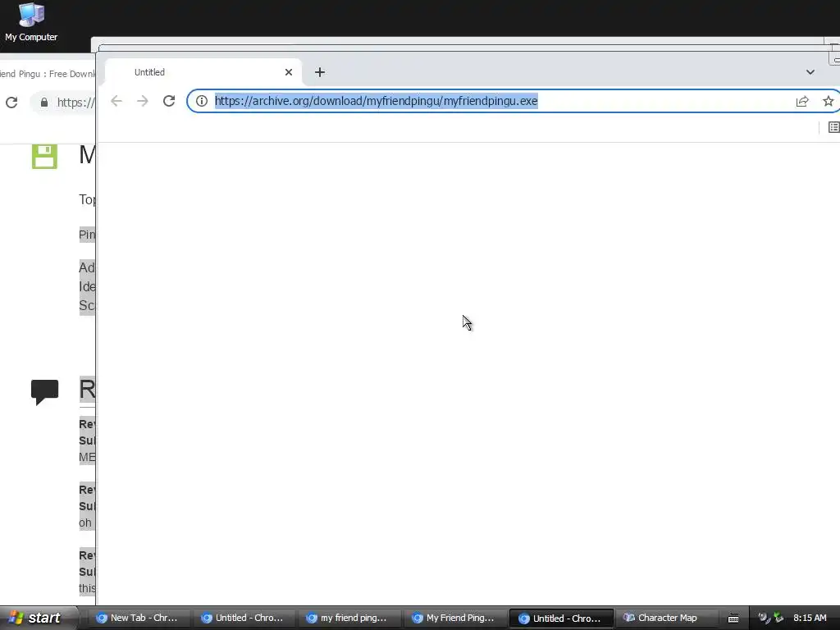Image resolution: width=840 pixels, height=630 pixels.
Task: Open My Computer desktop icon
Action: (x=31, y=22)
